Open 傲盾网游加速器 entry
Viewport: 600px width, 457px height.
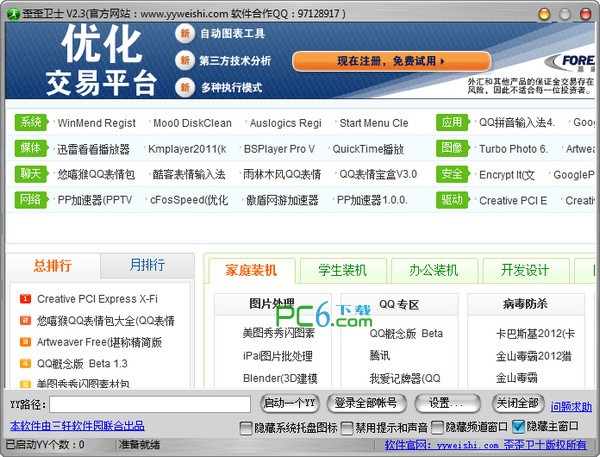point(282,200)
